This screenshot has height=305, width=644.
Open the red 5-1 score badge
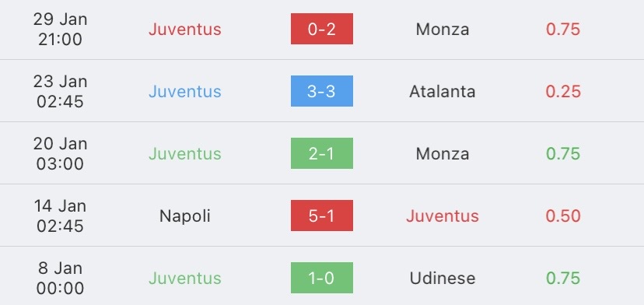pyautogui.click(x=321, y=216)
